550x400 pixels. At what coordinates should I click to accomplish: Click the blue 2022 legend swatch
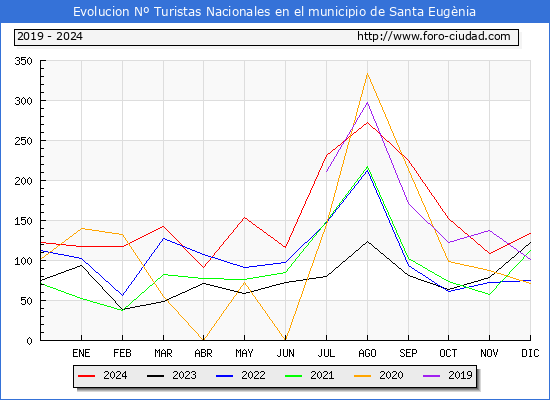224,376
